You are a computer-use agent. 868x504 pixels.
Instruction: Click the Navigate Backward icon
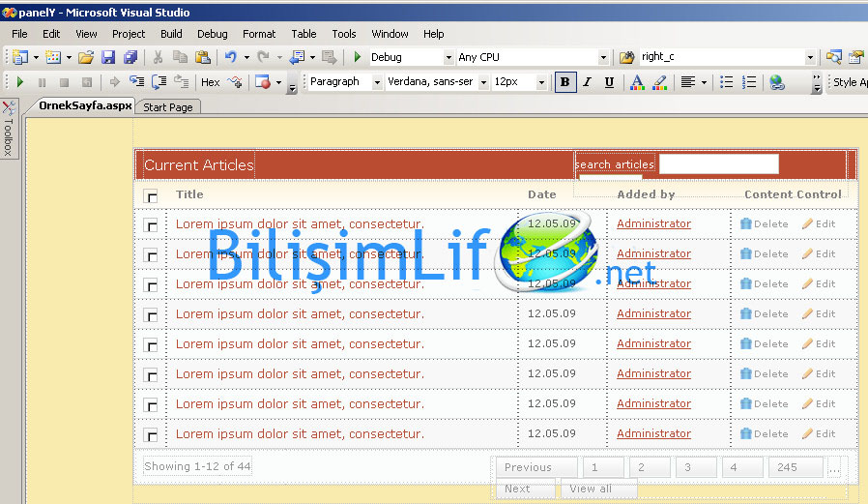coord(298,57)
